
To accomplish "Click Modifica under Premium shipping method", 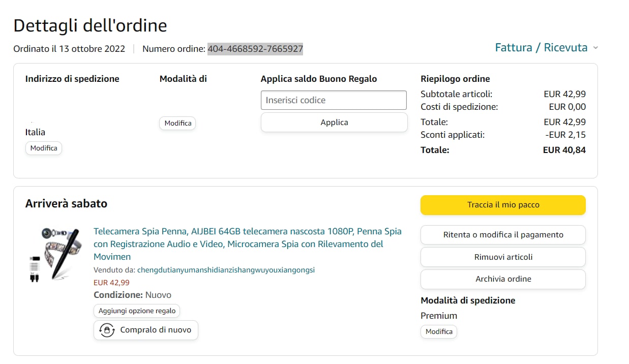I will pyautogui.click(x=439, y=331).
